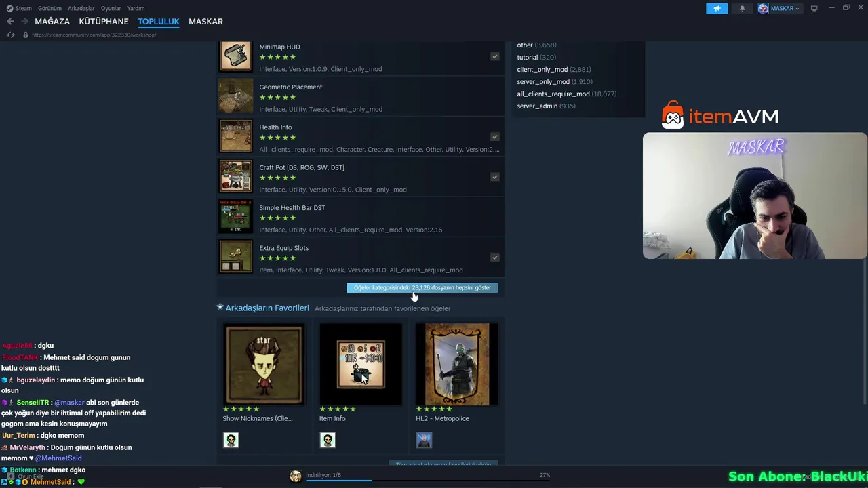Viewport: 868px width, 488px height.
Task: Click the İndiriyor: 1/8 status text
Action: pyautogui.click(x=323, y=475)
